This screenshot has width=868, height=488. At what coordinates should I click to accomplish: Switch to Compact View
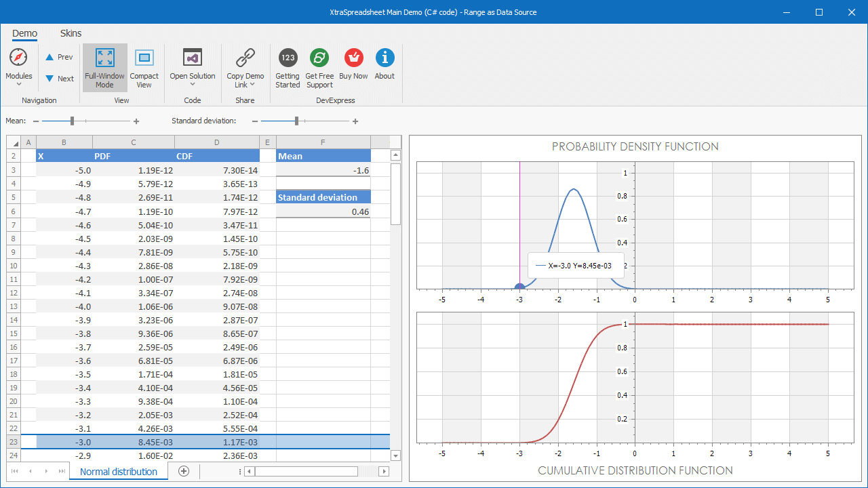pyautogui.click(x=144, y=58)
